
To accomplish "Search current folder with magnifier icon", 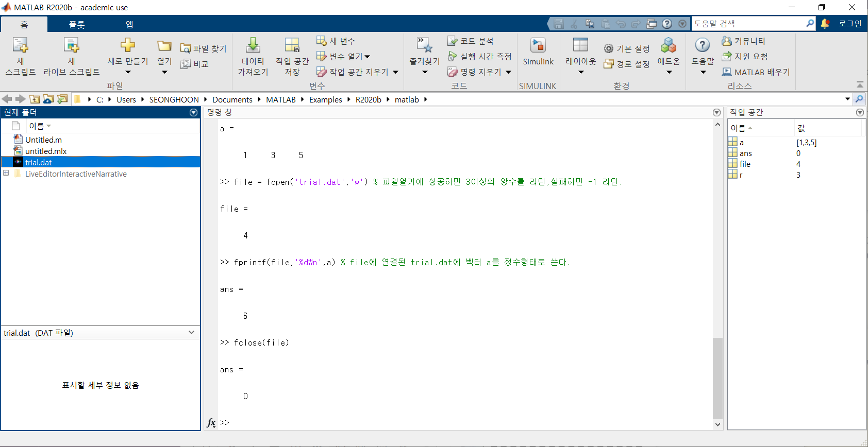I will pos(859,99).
